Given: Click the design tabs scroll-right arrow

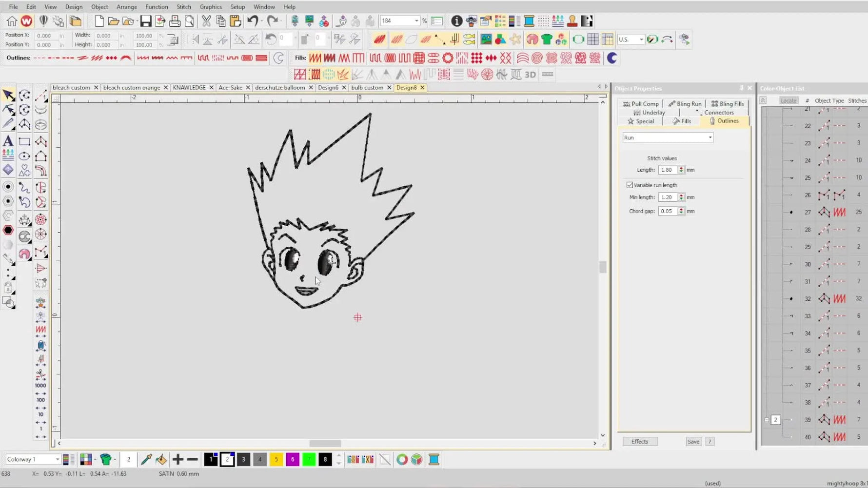Looking at the screenshot, I should click(x=606, y=87).
